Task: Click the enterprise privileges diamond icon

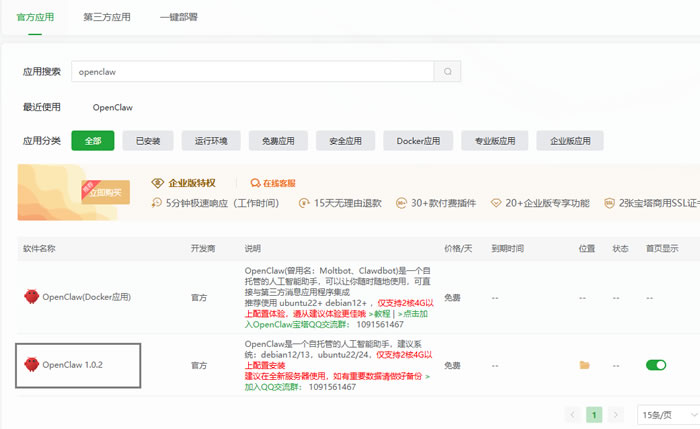Action: (157, 183)
